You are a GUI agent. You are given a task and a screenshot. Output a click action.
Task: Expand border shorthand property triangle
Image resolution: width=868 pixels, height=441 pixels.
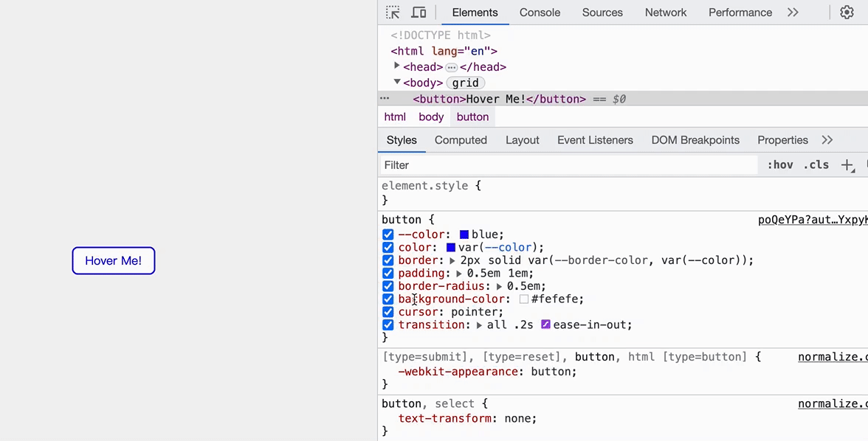452,260
